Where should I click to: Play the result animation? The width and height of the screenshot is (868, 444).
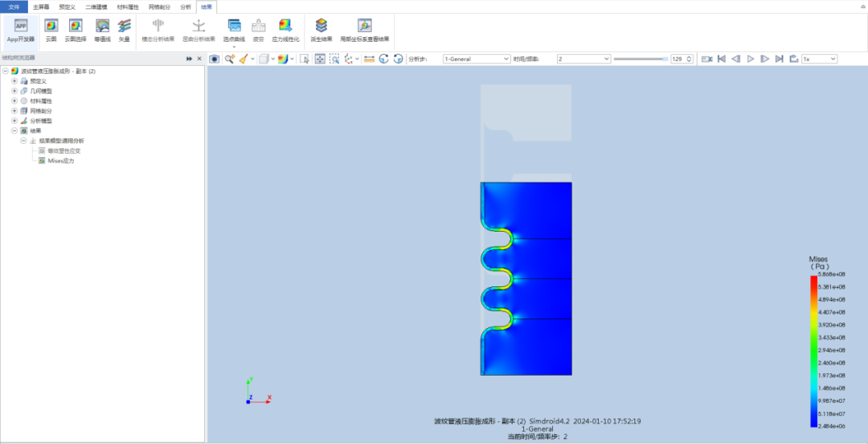coord(751,59)
